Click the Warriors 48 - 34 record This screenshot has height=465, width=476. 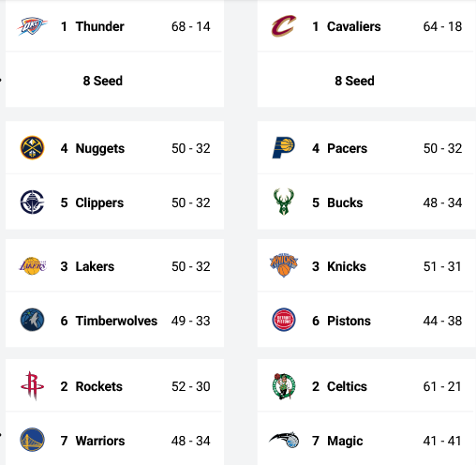pos(190,441)
